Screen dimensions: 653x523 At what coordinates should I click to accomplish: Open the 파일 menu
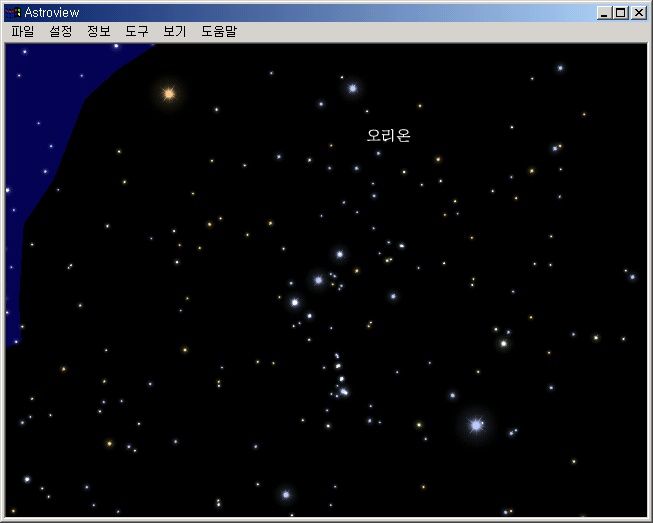point(22,31)
